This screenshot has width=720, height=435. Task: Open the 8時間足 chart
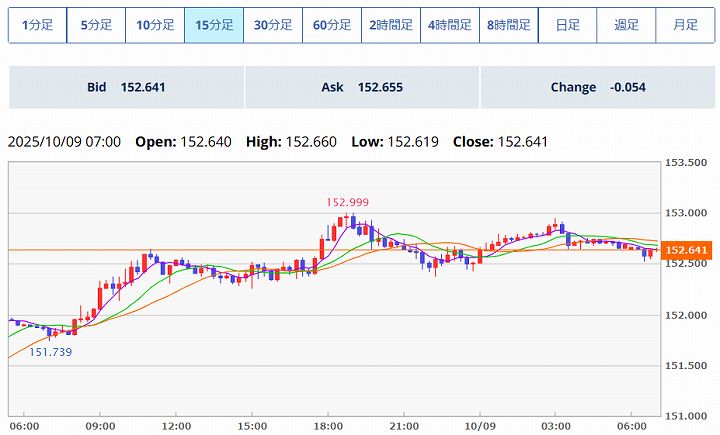[x=509, y=25]
